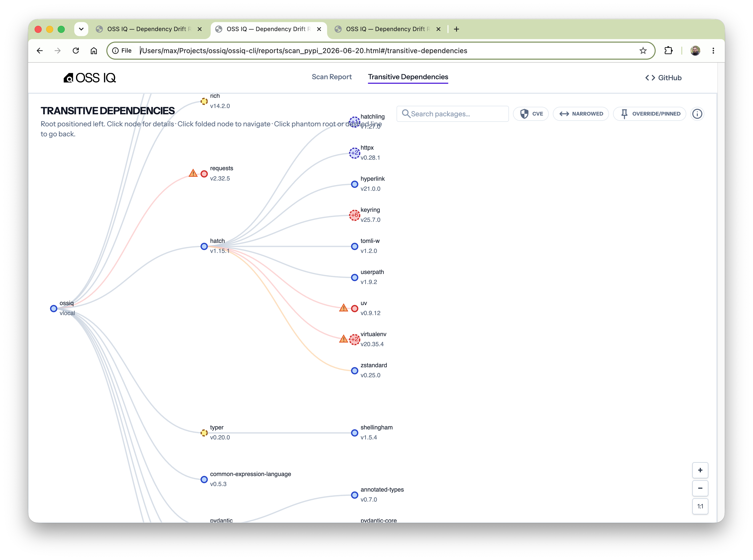Zoom in with the plus button
This screenshot has height=560, width=753.
[x=700, y=470]
